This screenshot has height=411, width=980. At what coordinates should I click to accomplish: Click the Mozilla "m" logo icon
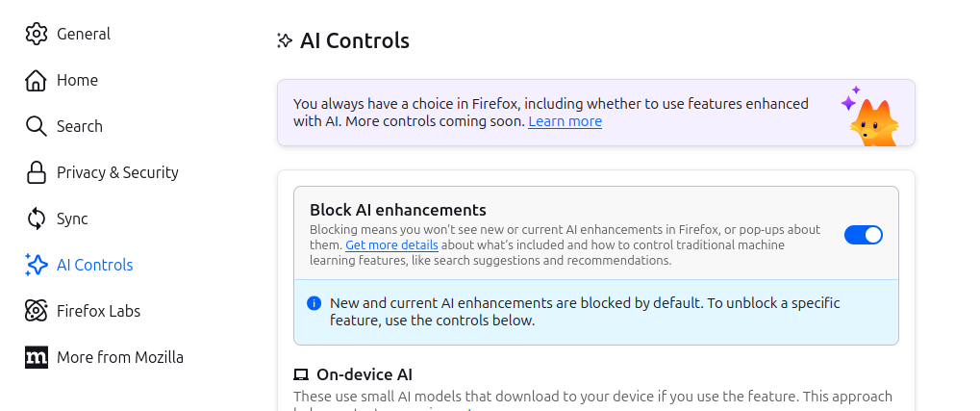37,357
